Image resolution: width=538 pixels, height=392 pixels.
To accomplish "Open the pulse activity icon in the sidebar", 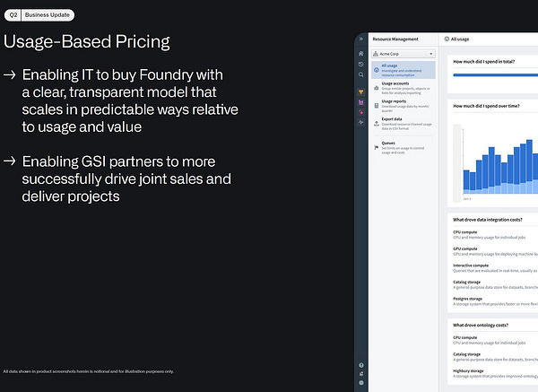I will point(361,122).
